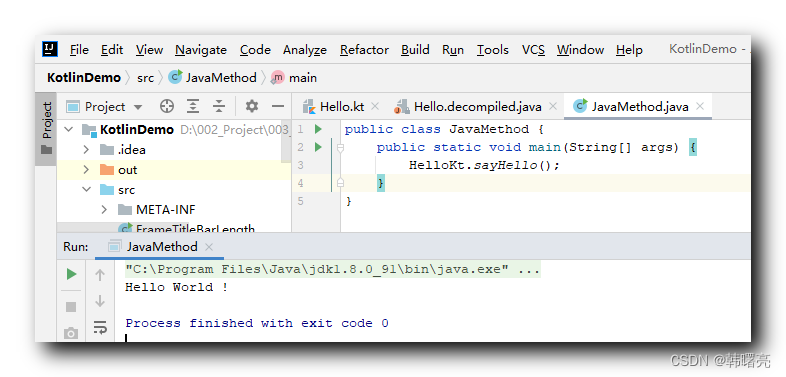This screenshot has width=786, height=377.
Task: Select the src folder row
Action: 174,190
